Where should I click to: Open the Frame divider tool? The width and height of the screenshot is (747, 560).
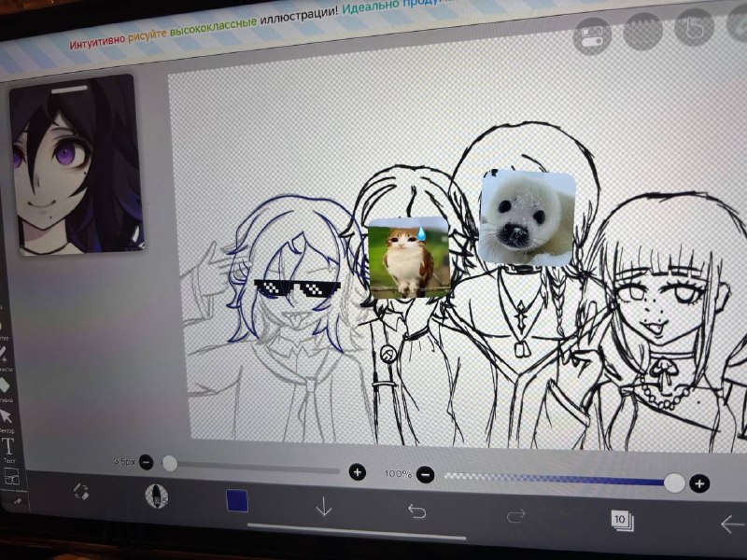[x=11, y=476]
